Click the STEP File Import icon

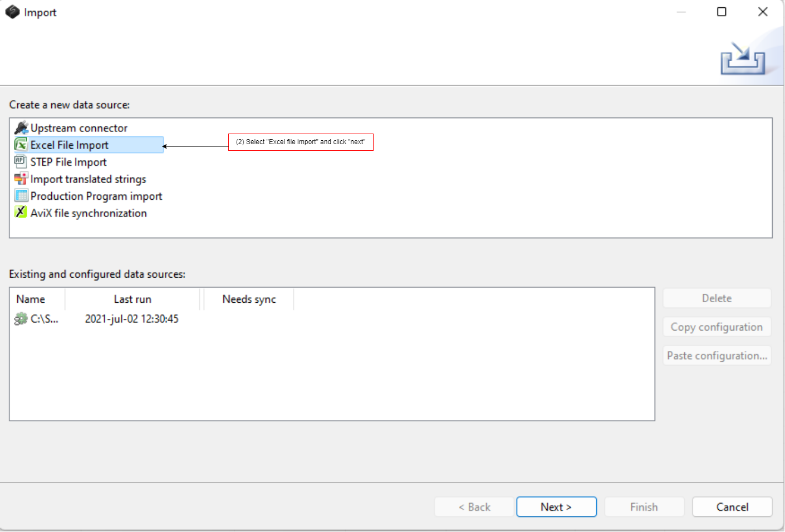click(x=21, y=162)
